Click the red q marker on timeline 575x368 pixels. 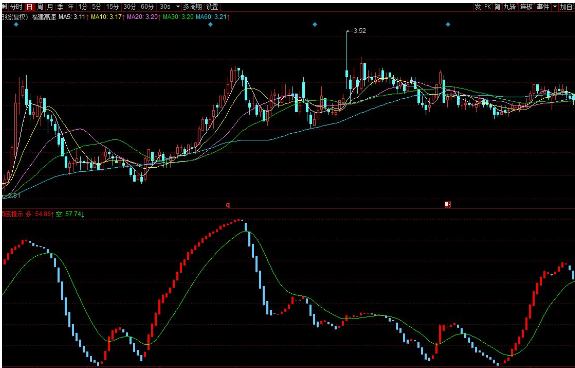point(228,205)
